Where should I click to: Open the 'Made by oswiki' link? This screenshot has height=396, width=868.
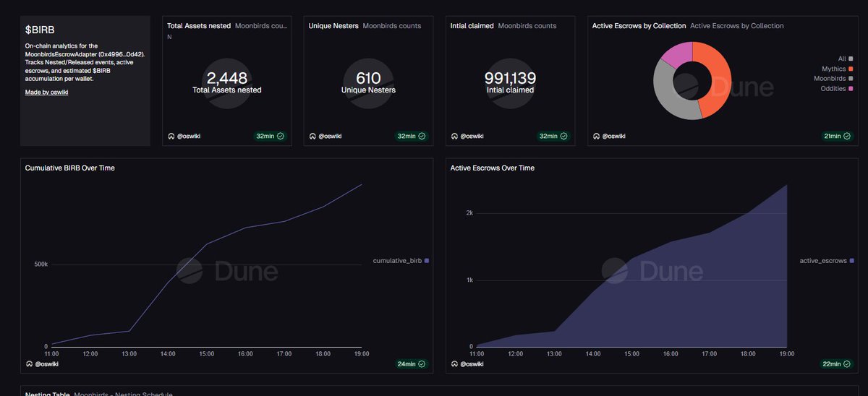click(x=46, y=92)
